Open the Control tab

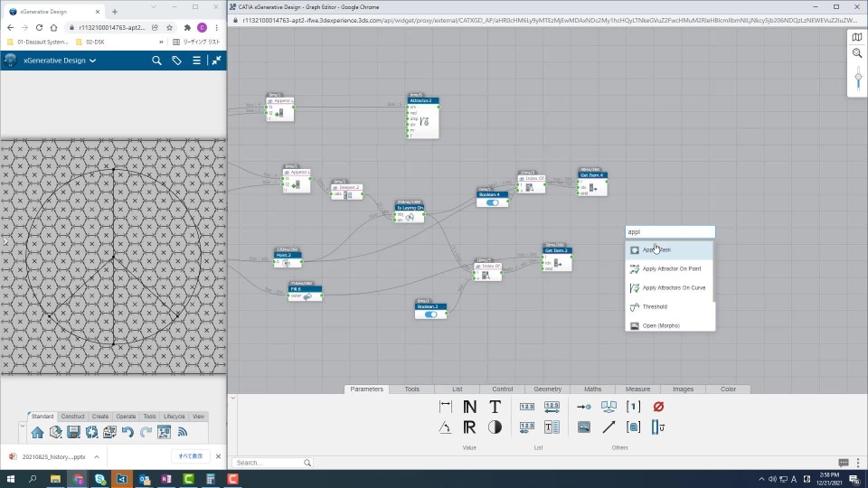point(502,389)
